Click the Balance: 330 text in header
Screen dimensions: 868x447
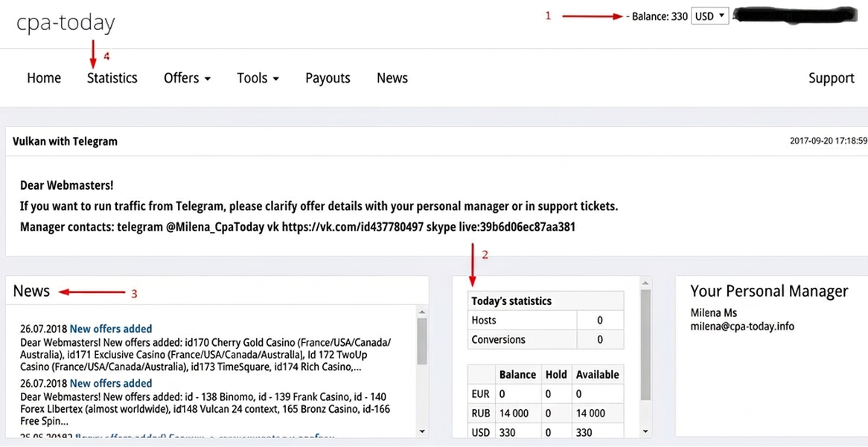click(x=660, y=16)
